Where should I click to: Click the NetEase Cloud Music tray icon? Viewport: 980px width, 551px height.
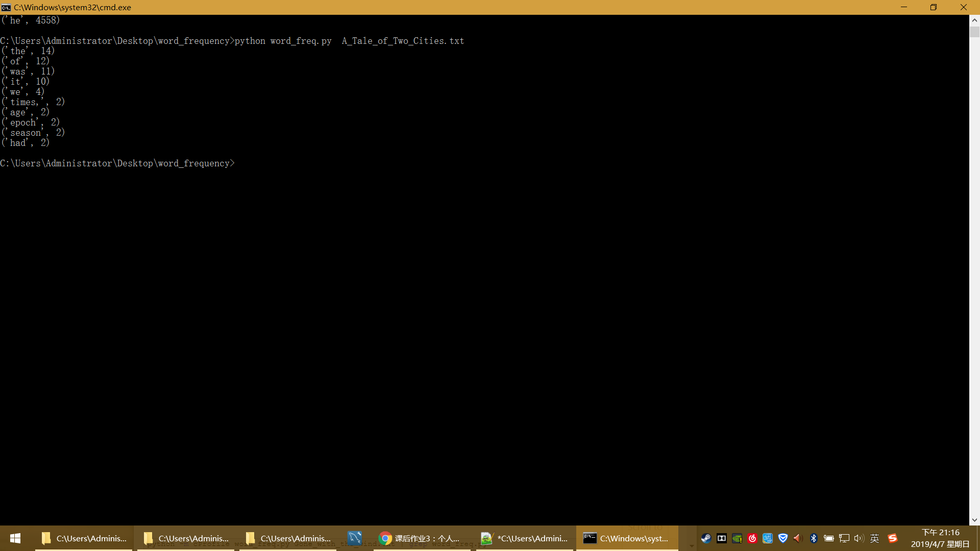(752, 538)
